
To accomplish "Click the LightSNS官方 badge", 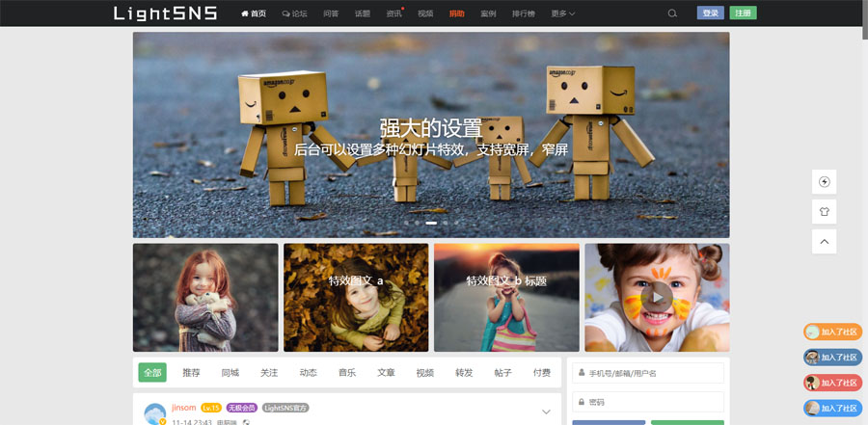I will (x=285, y=408).
